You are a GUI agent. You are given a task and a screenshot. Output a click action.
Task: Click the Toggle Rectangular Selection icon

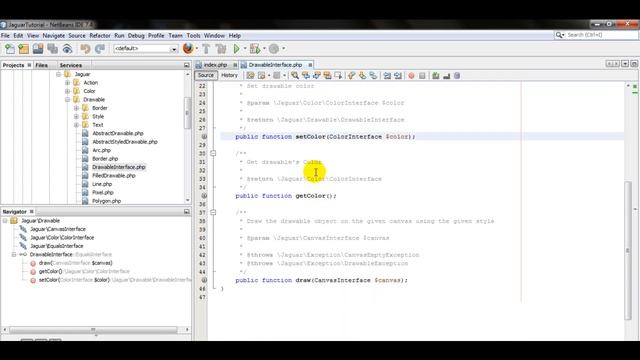[338, 76]
